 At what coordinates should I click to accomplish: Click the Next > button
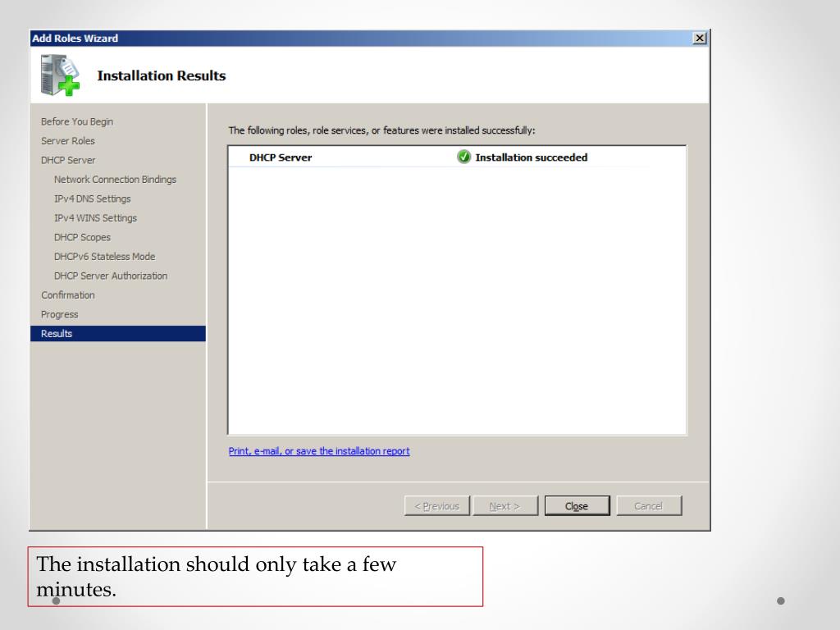tap(504, 505)
